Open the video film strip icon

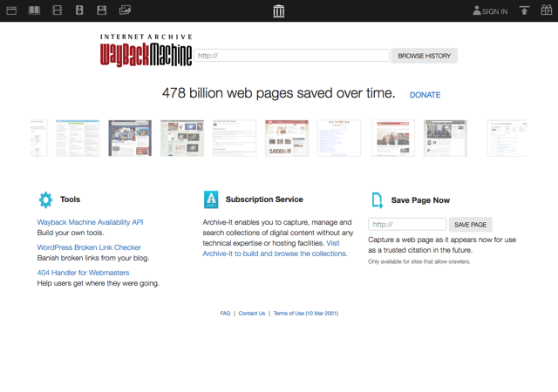57,10
